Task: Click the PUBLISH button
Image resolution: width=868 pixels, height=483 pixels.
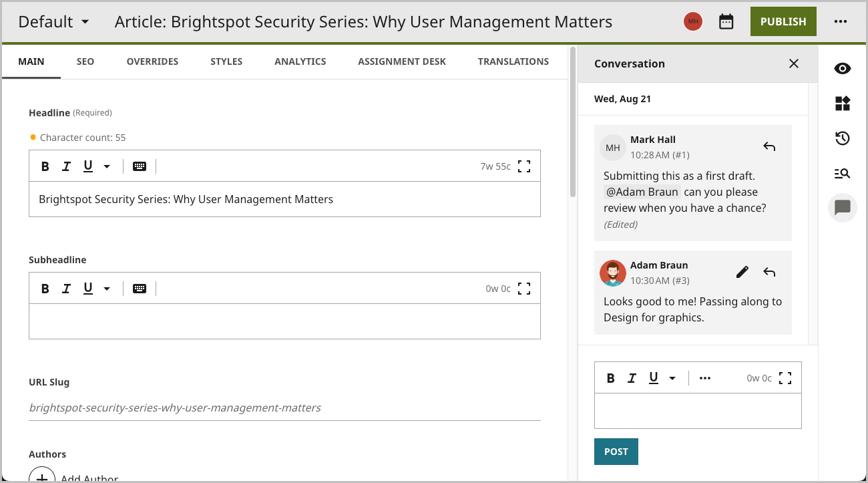Action: 783,21
